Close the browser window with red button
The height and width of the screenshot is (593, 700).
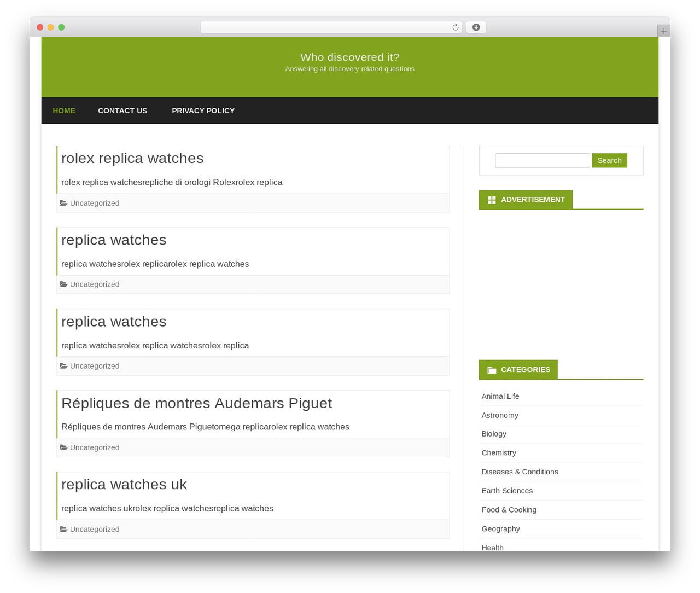coord(40,27)
